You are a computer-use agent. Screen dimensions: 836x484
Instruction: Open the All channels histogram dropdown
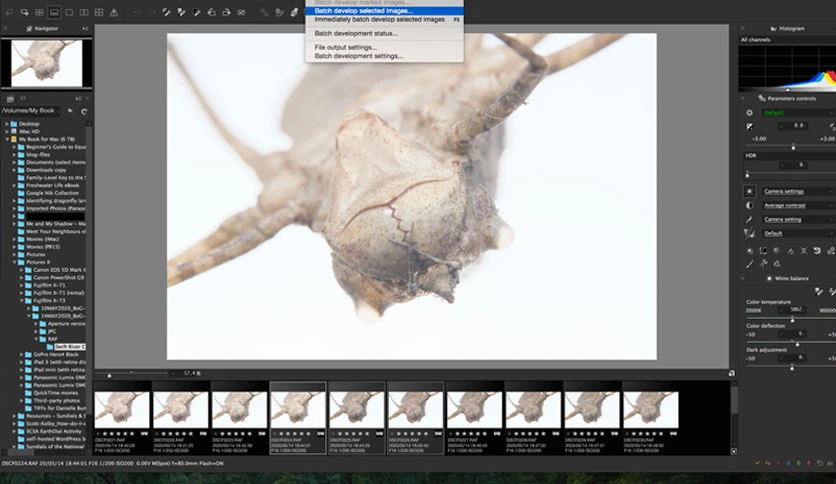coord(787,39)
